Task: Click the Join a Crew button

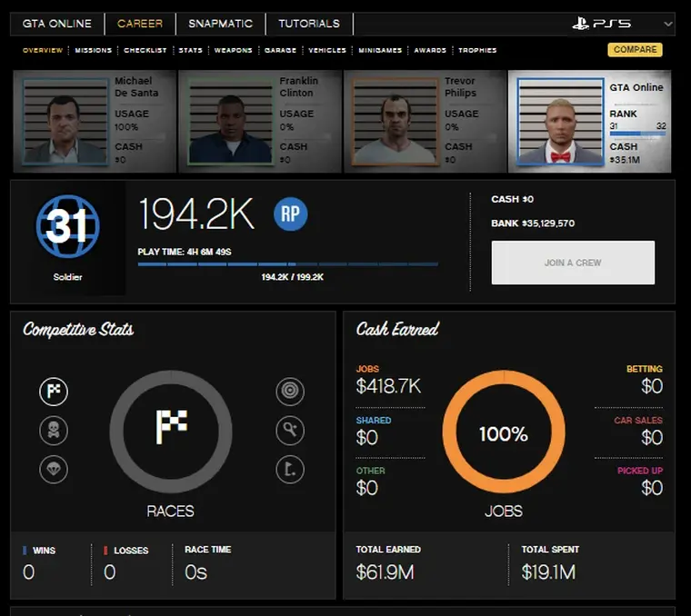Action: click(573, 263)
